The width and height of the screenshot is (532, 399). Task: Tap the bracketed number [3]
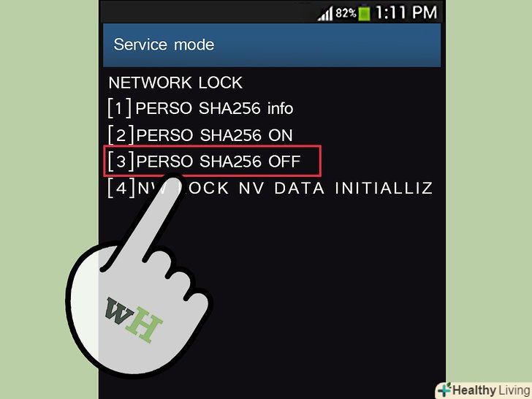[x=121, y=161]
